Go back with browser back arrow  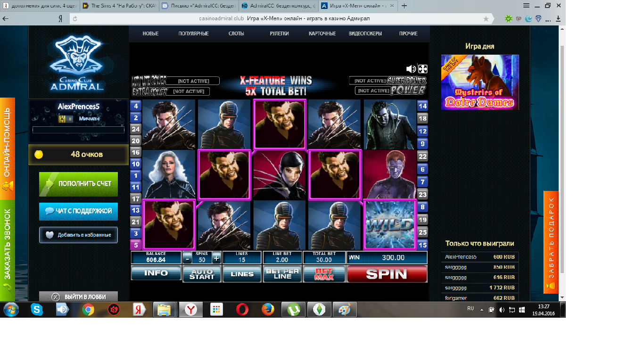click(x=5, y=19)
